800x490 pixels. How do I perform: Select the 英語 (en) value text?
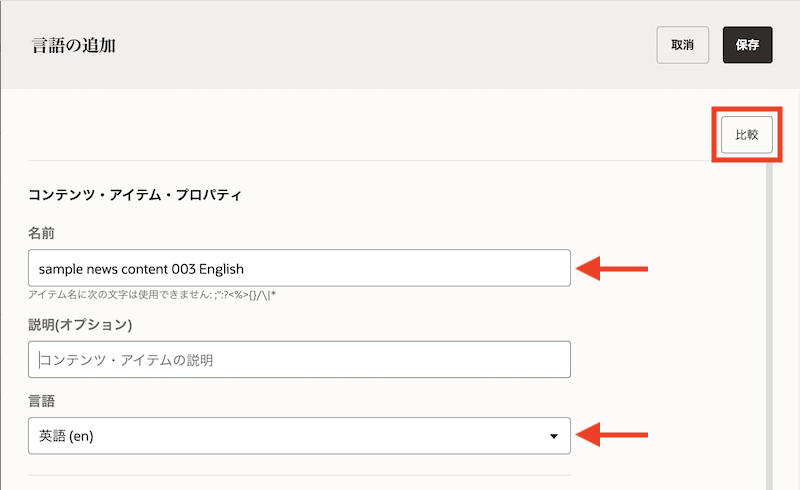pos(72,436)
